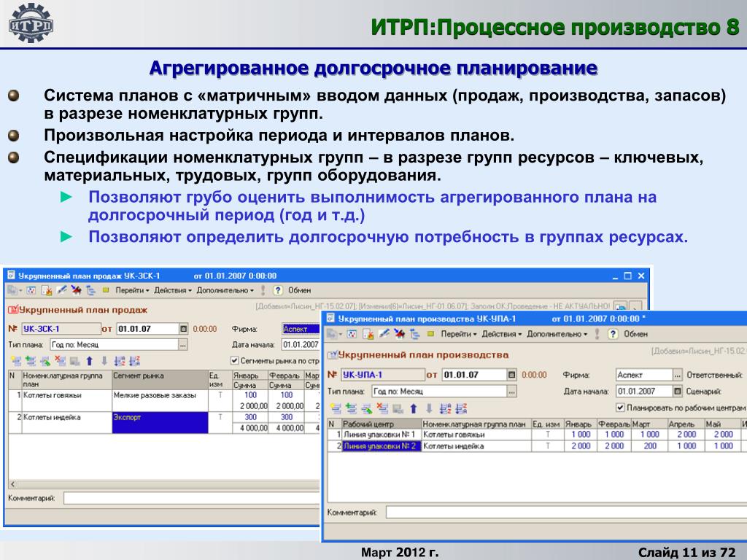Click 'Сегмент рынка' column header
Viewport: 747px width, 560px height.
[160, 379]
